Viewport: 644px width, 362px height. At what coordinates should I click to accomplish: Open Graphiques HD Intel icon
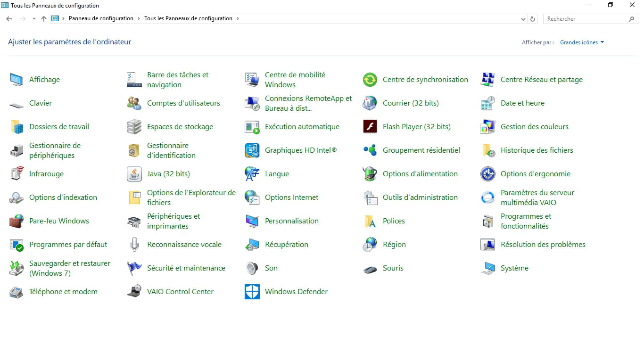[x=252, y=150]
